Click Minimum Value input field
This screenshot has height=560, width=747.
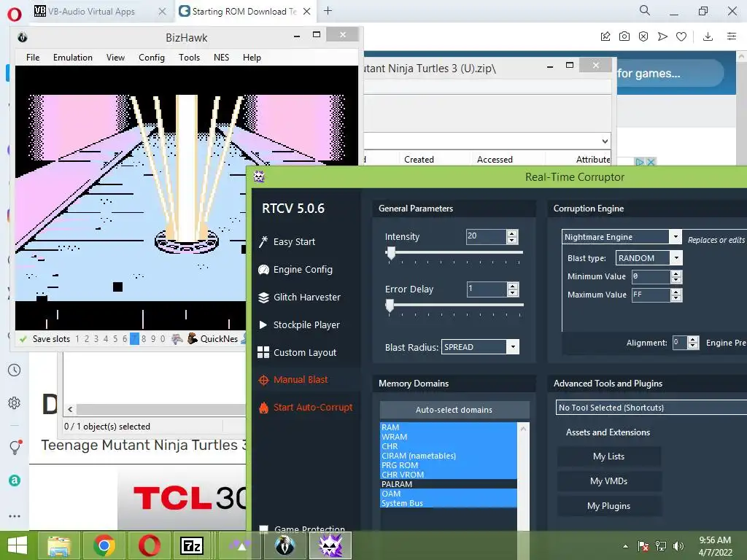[651, 276]
